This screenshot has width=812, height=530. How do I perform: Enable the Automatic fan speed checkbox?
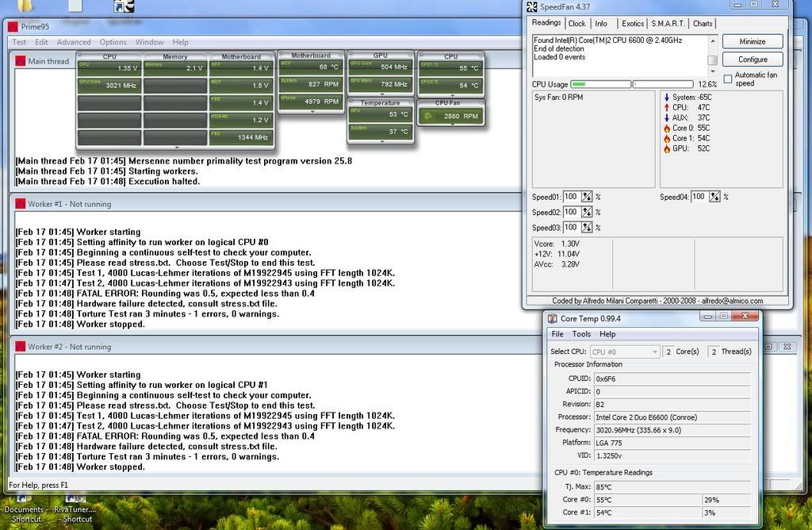click(x=728, y=79)
